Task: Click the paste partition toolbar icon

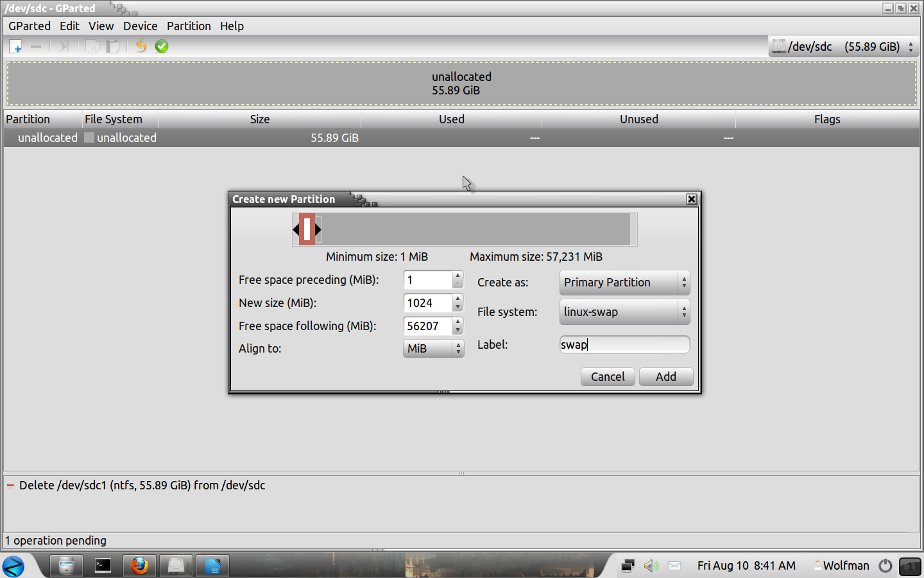Action: click(113, 46)
